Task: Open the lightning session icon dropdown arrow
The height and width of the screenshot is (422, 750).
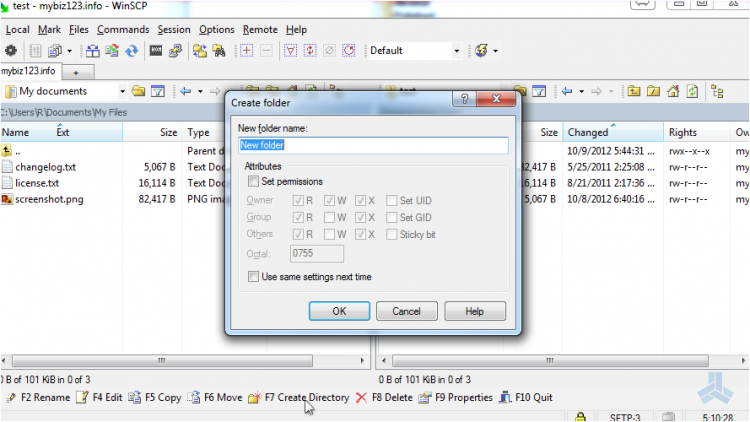Action: click(496, 51)
